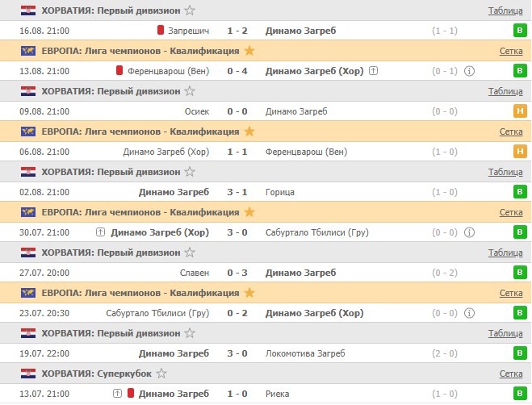Open Сетка link above Сабуртало 0-2 match
Screen dimensions: 532x405
[x=511, y=293]
